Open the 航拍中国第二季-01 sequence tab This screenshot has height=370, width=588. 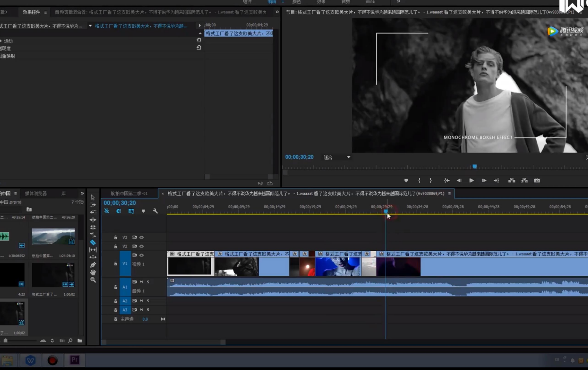(129, 193)
